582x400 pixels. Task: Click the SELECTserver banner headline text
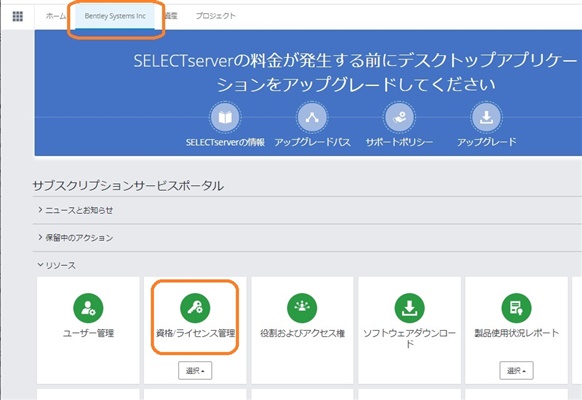tap(356, 73)
